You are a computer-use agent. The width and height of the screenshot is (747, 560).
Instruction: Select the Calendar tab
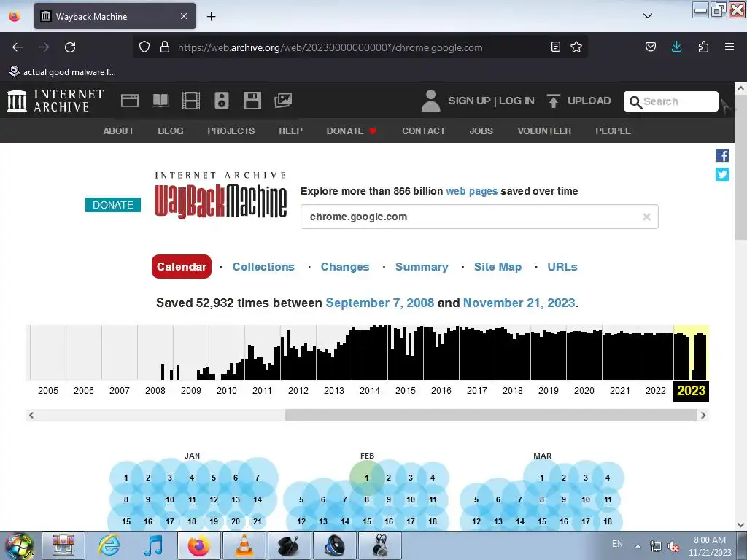[182, 267]
